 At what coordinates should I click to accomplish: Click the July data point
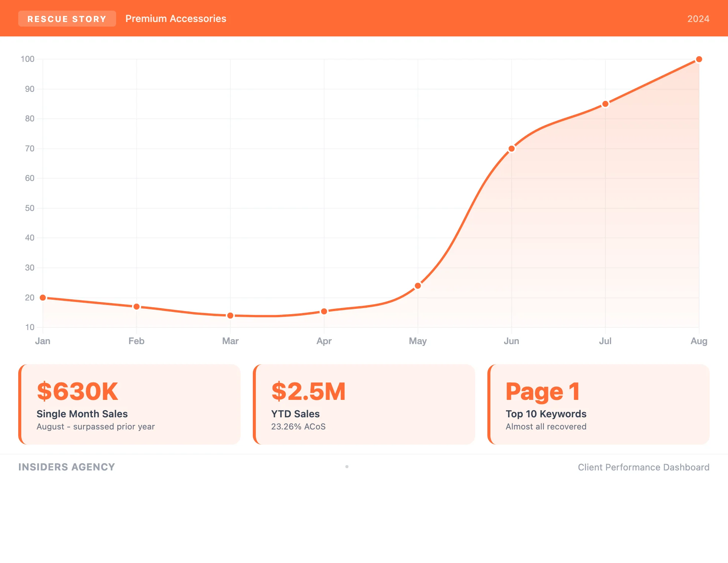click(605, 104)
